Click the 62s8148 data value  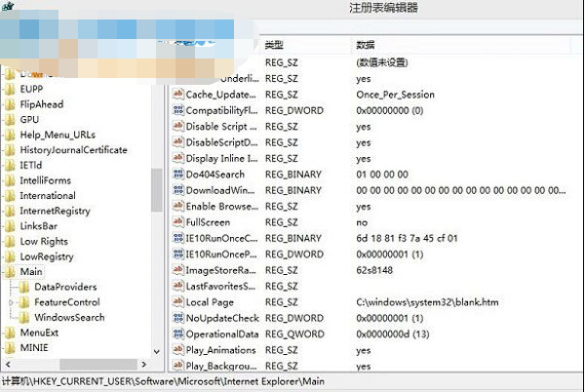(x=374, y=270)
